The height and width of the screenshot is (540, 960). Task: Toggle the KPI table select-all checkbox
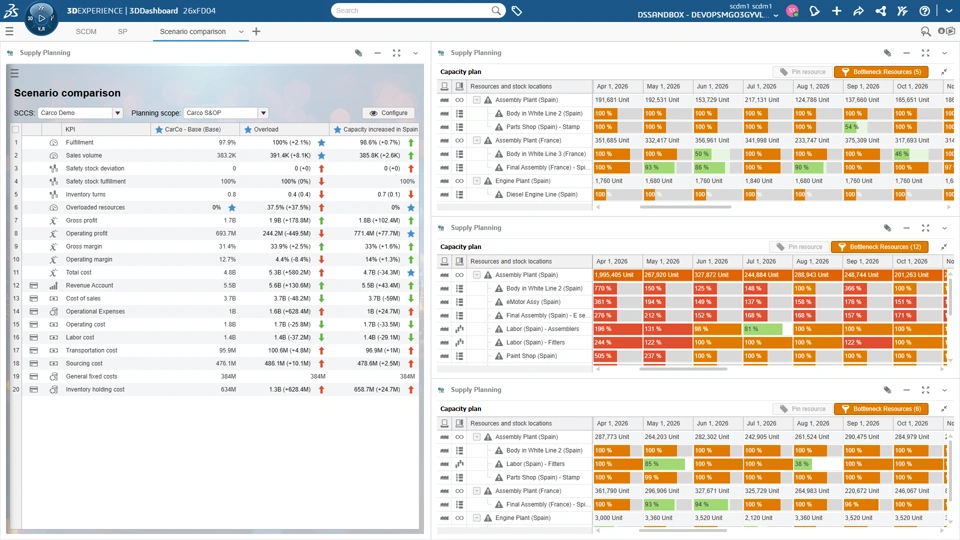point(16,129)
